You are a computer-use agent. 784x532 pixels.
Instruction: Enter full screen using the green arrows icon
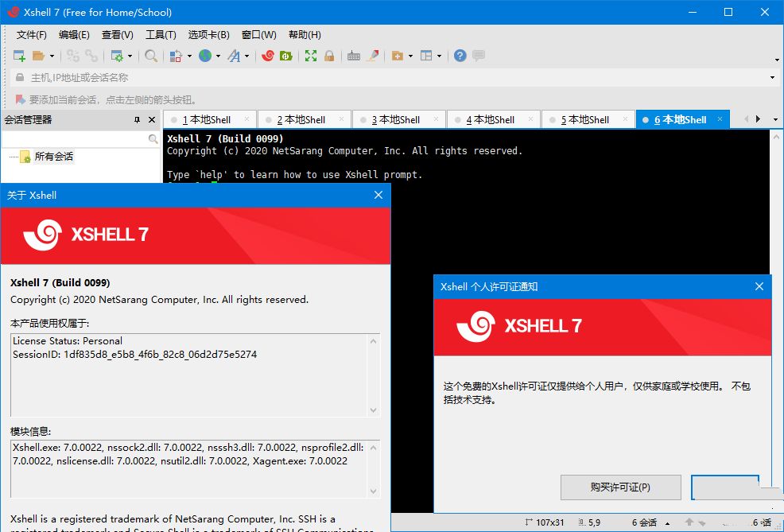click(x=310, y=56)
